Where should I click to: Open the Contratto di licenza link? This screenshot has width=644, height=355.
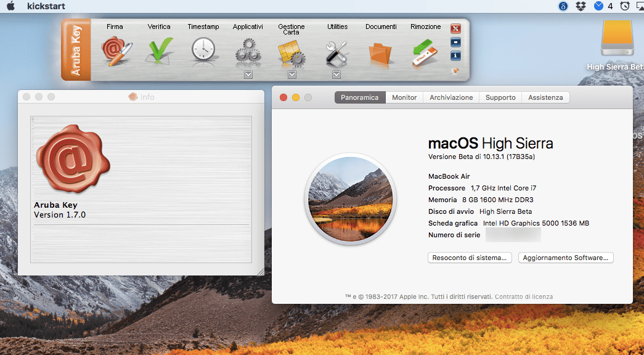click(x=524, y=296)
